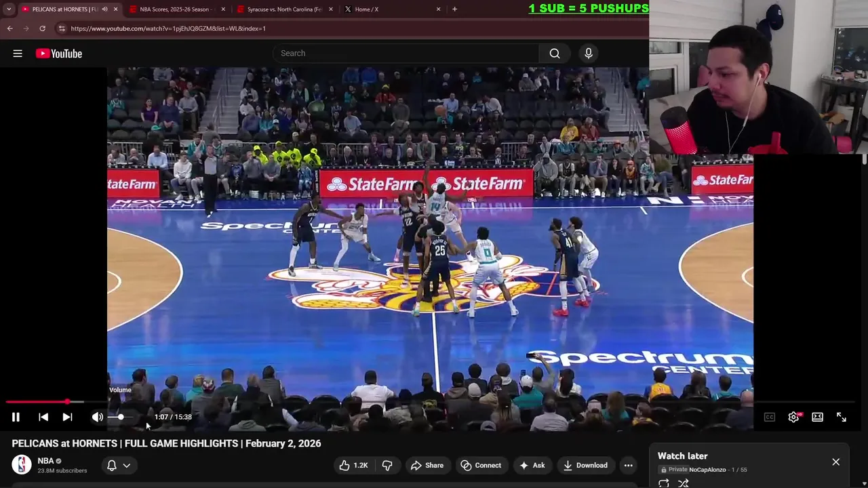The image size is (868, 488).
Task: Download the video
Action: 585,465
